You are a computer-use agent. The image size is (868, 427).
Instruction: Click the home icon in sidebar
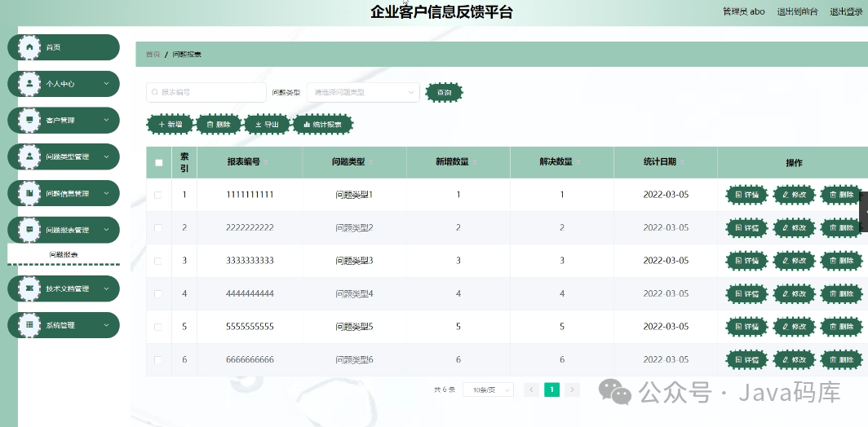(29, 47)
